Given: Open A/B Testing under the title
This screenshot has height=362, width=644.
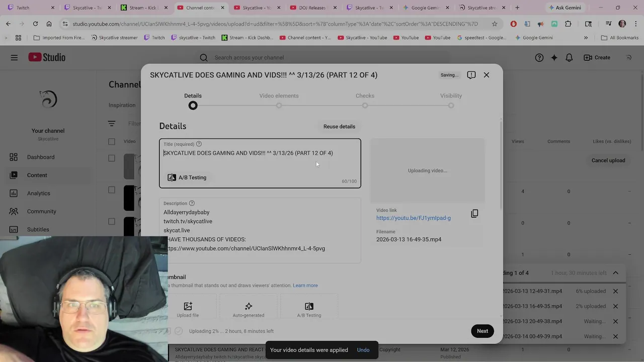Looking at the screenshot, I should [x=187, y=177].
